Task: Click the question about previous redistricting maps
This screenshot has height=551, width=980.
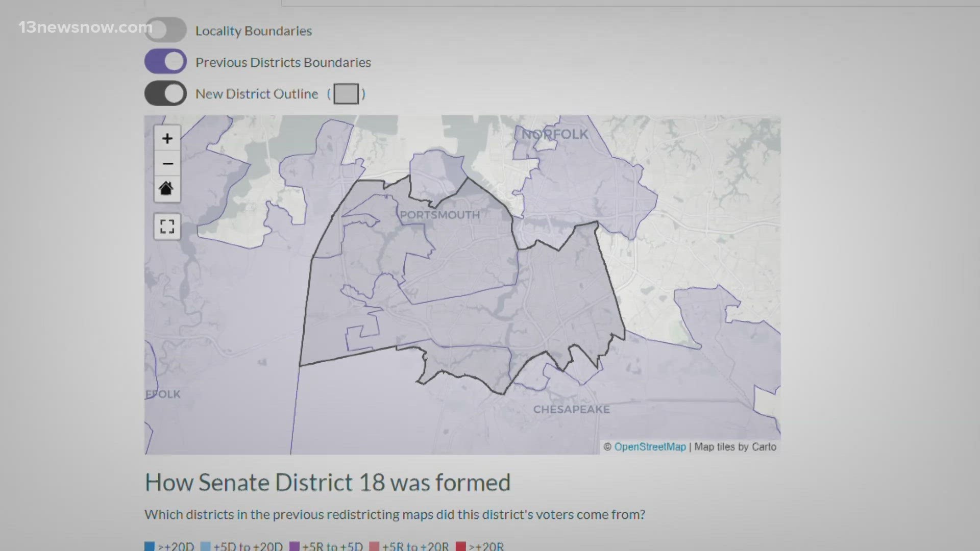Action: [x=395, y=515]
